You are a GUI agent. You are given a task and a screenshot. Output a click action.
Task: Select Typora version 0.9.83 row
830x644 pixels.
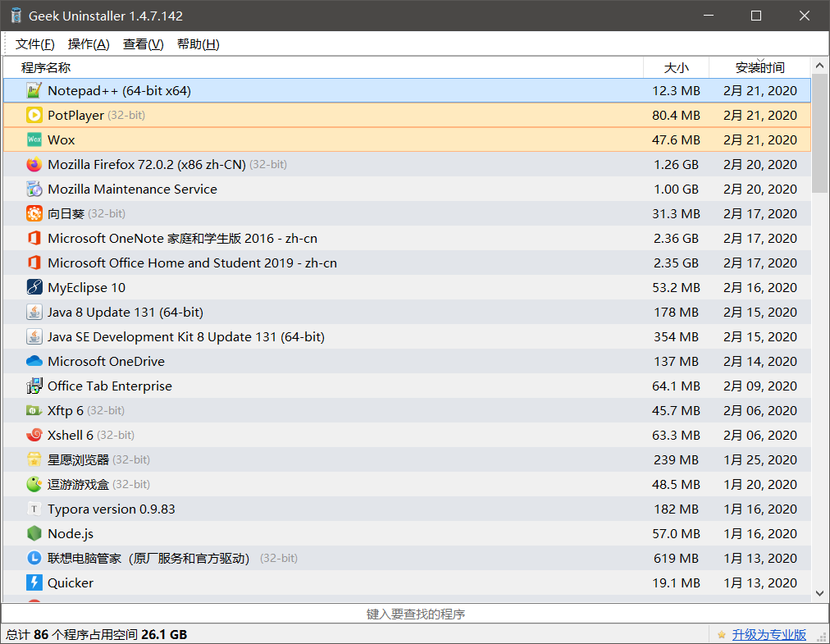coord(407,509)
